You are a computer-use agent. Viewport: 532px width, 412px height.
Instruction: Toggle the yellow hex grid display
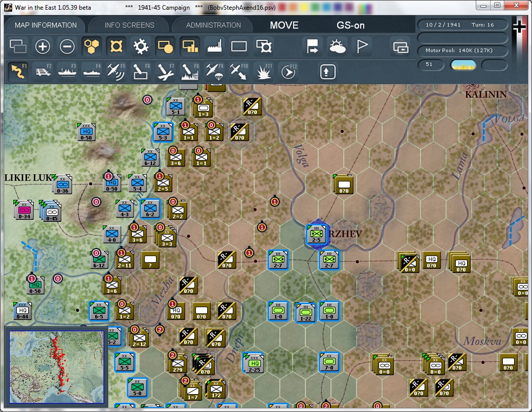tap(92, 46)
